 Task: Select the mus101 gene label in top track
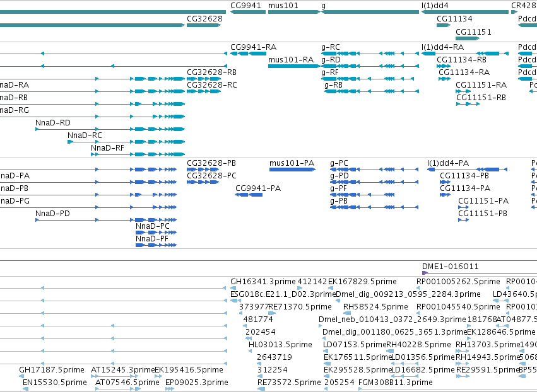pos(283,6)
